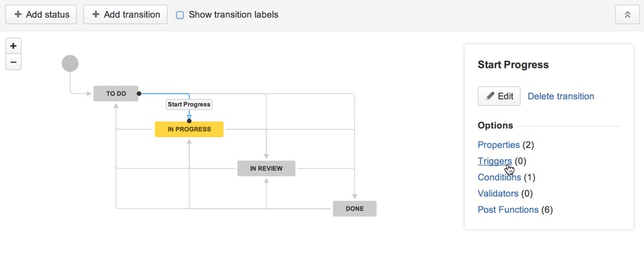Enable Show transition labels checkbox
644x259 pixels.
179,15
